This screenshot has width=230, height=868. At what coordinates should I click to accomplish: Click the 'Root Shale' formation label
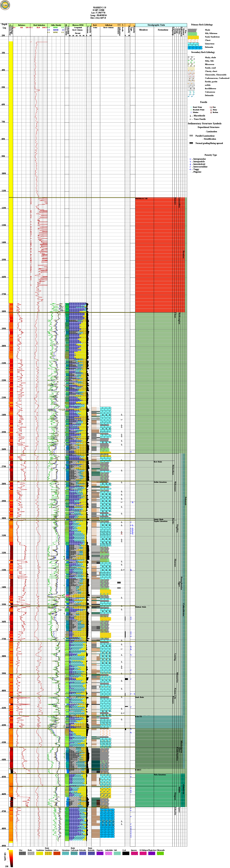tap(158, 462)
